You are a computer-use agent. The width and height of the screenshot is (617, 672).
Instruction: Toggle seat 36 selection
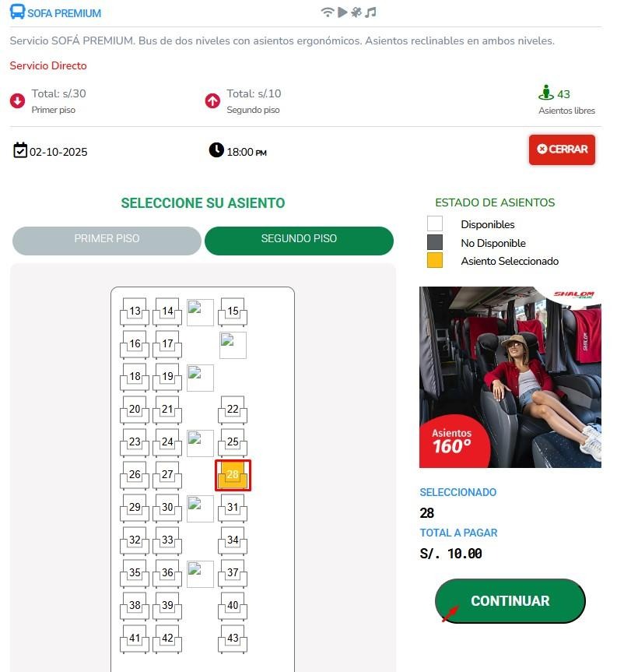(x=167, y=573)
